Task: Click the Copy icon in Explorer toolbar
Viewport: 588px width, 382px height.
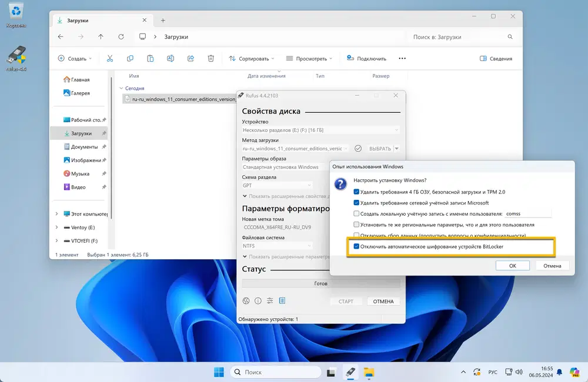Action: 130,59
